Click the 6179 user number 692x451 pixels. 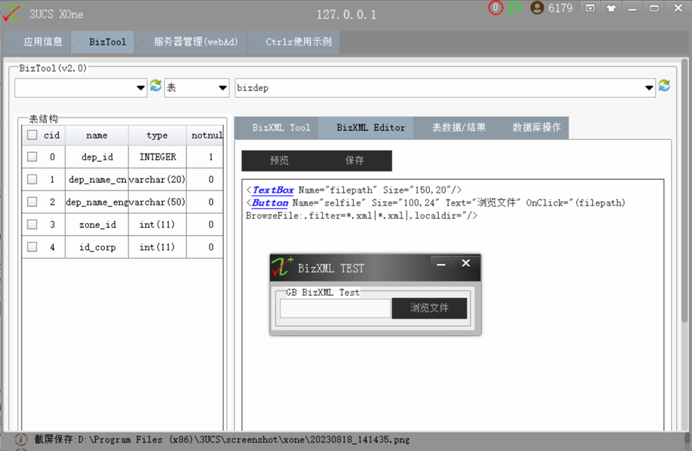click(x=560, y=8)
